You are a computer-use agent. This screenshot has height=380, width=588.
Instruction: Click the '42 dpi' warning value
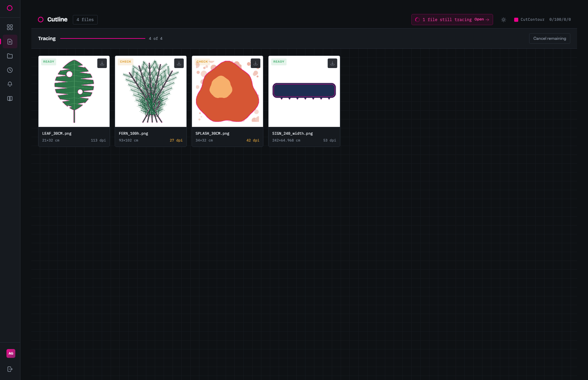click(253, 141)
